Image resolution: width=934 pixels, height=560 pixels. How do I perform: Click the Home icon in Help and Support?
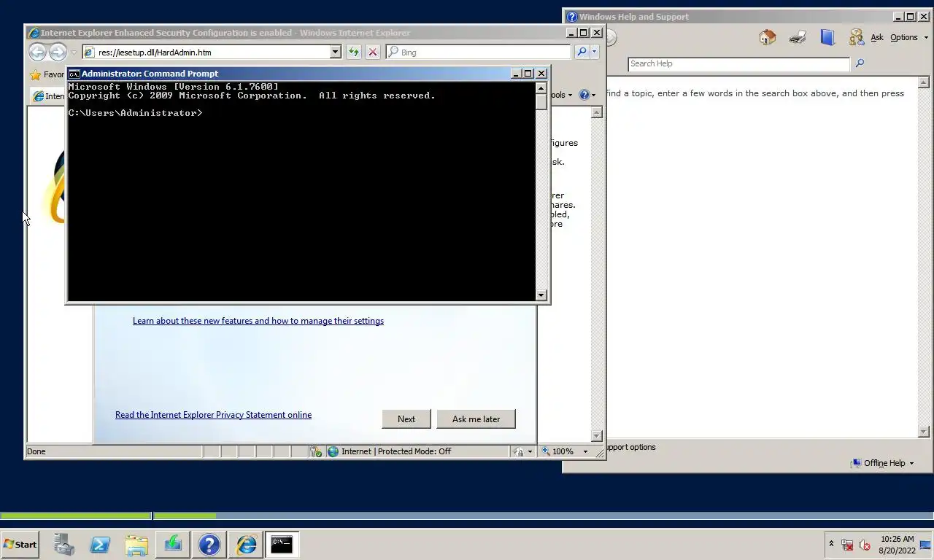point(767,37)
